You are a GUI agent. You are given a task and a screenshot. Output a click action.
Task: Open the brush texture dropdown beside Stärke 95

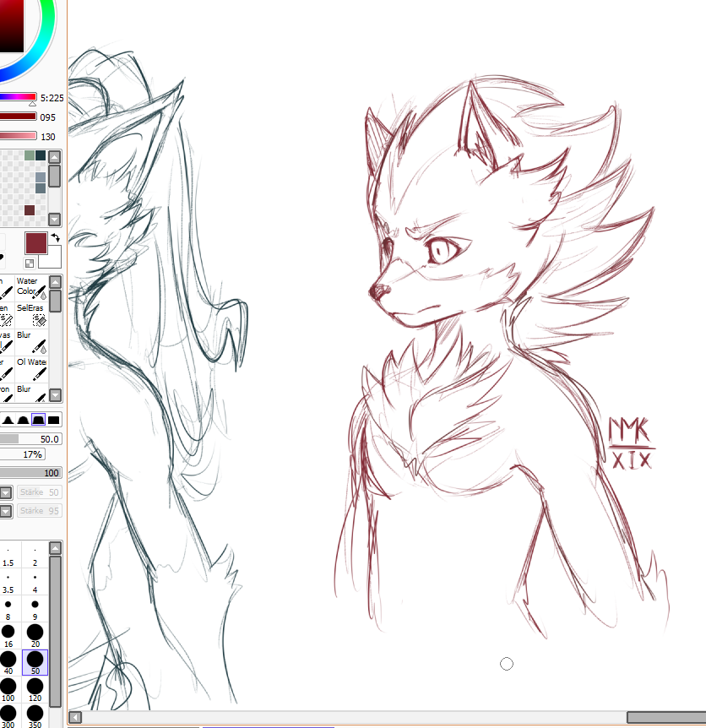[x=6, y=511]
